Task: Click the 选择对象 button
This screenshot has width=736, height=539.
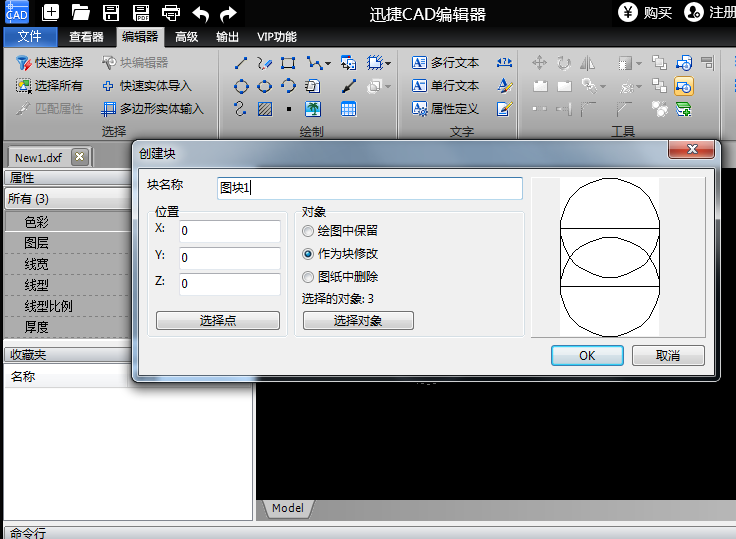Action: (x=358, y=321)
